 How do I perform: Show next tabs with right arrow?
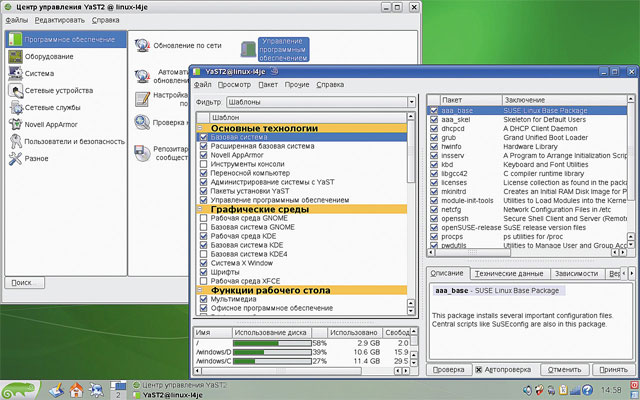click(x=631, y=273)
